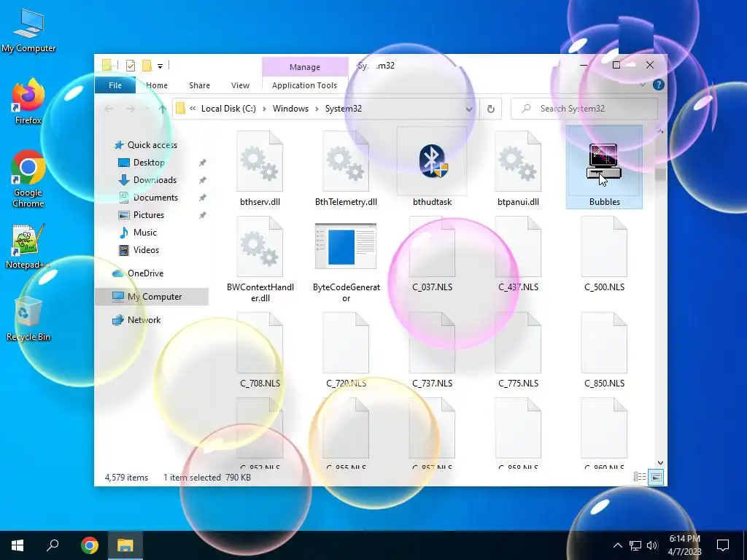Open the network tray icon
747x560 pixels.
point(635,545)
